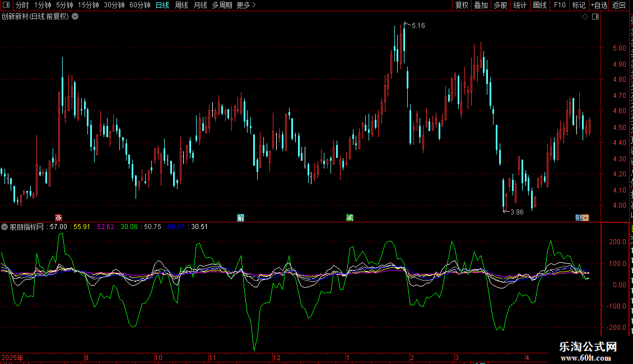Open the 统计 statistics tool
This screenshot has width=633, height=364.
click(x=520, y=5)
